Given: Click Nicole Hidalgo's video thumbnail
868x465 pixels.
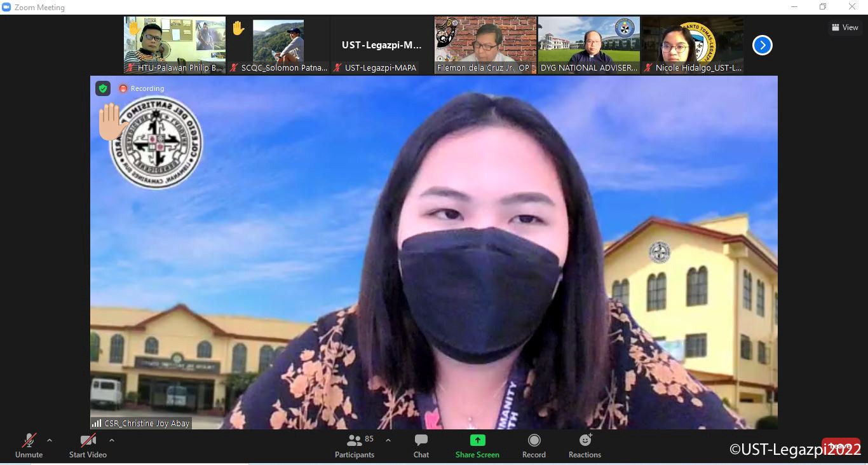Looking at the screenshot, I should click(x=692, y=45).
